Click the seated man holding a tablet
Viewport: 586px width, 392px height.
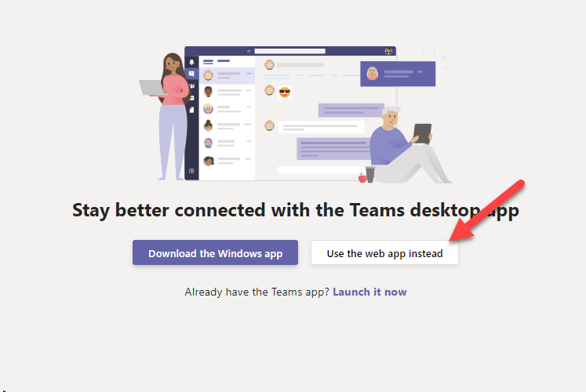407,146
